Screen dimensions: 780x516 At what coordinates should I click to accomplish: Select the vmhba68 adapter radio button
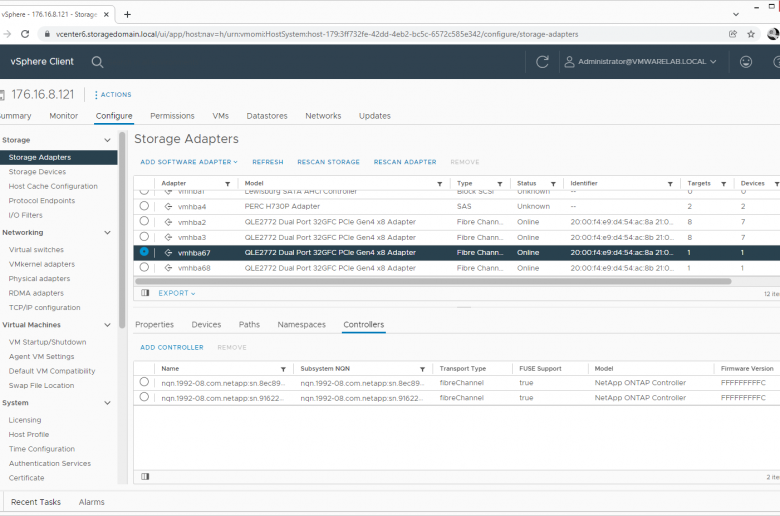point(144,267)
